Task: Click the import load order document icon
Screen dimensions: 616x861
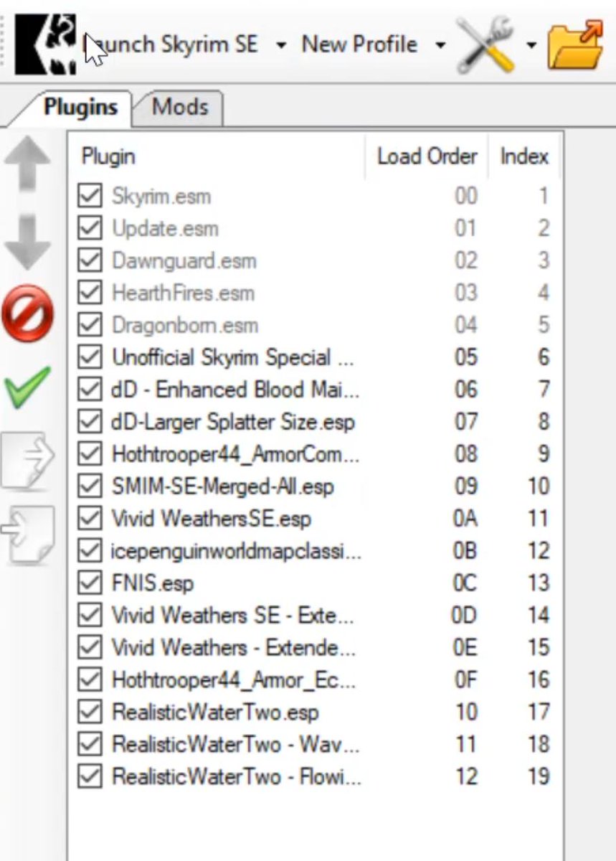Action: pyautogui.click(x=28, y=535)
